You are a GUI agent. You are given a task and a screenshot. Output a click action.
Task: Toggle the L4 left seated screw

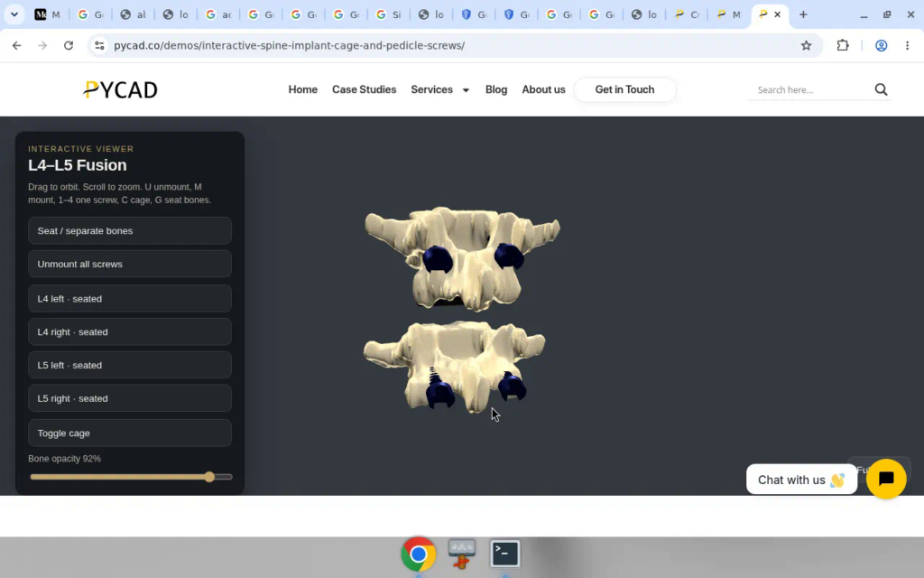pyautogui.click(x=130, y=298)
